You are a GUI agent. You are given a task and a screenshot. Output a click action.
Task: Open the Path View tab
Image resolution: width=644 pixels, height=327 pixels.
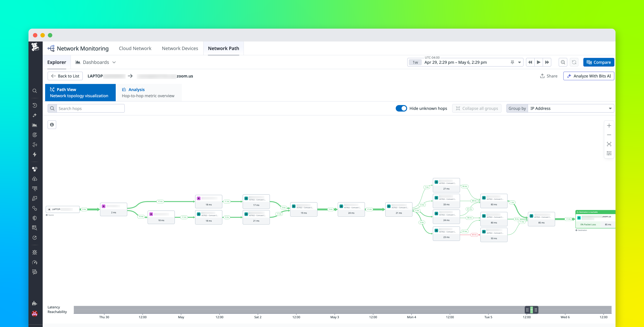80,93
